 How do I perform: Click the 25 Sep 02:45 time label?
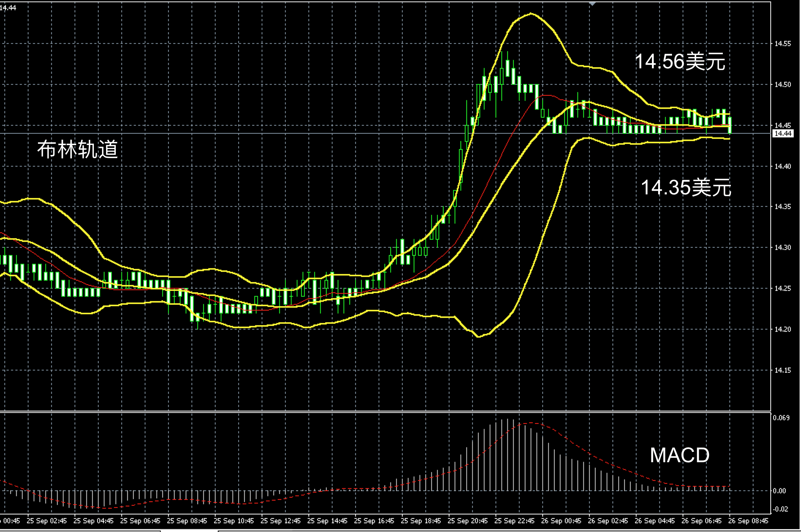coord(47,521)
